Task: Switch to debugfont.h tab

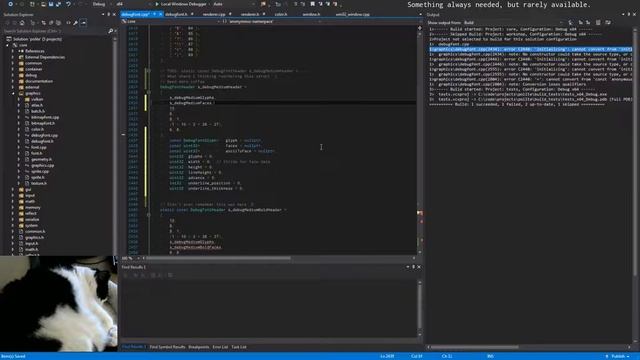Action: [176, 14]
